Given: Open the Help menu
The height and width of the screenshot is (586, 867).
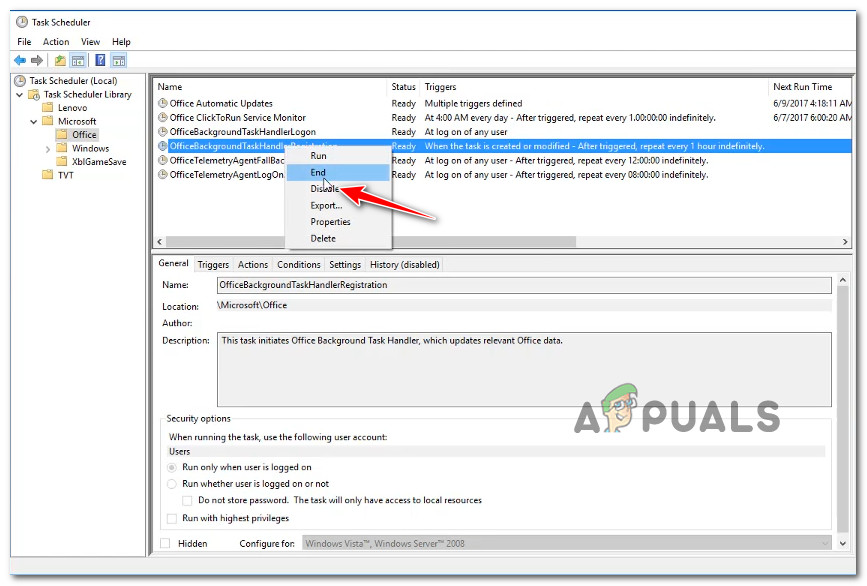Looking at the screenshot, I should [121, 41].
